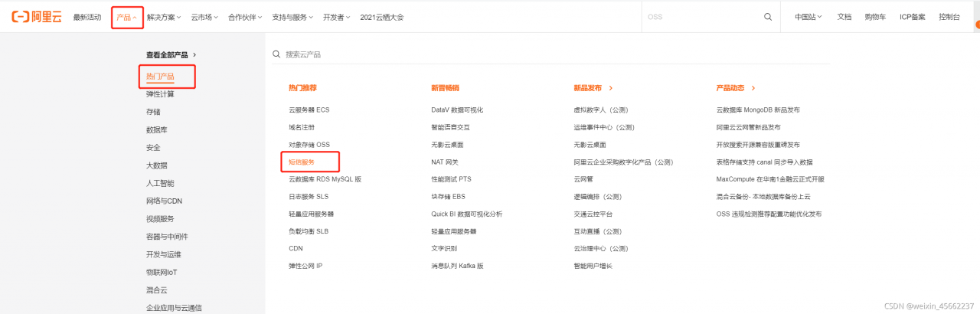Screen dimensions: 980x314
Task: Select 数据库 category in sidebar
Action: click(x=157, y=130)
